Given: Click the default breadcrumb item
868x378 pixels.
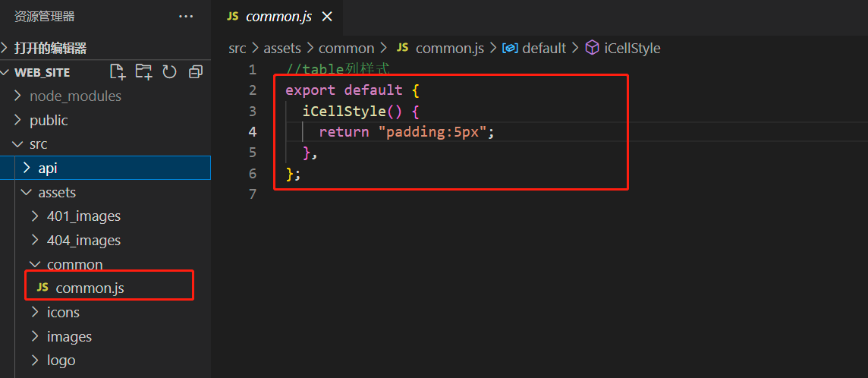Looking at the screenshot, I should (x=543, y=48).
